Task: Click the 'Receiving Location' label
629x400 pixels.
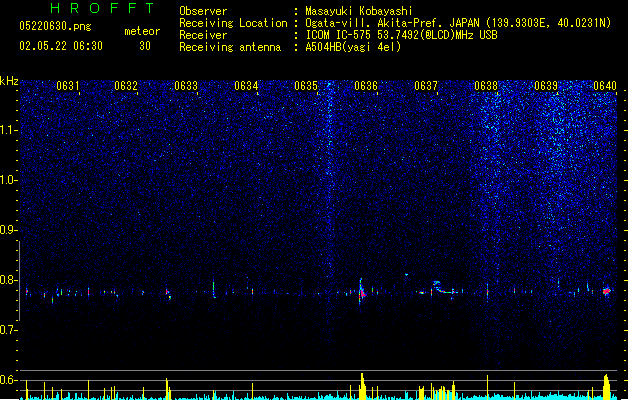Action: (233, 23)
